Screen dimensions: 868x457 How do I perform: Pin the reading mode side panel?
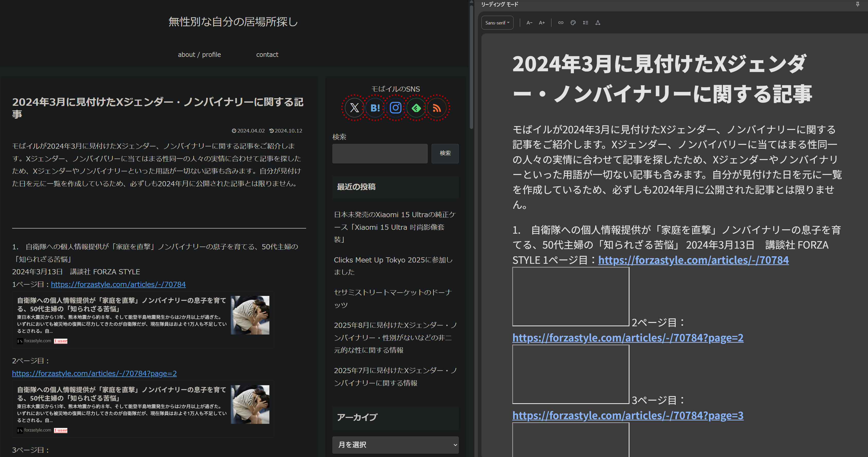pyautogui.click(x=857, y=4)
